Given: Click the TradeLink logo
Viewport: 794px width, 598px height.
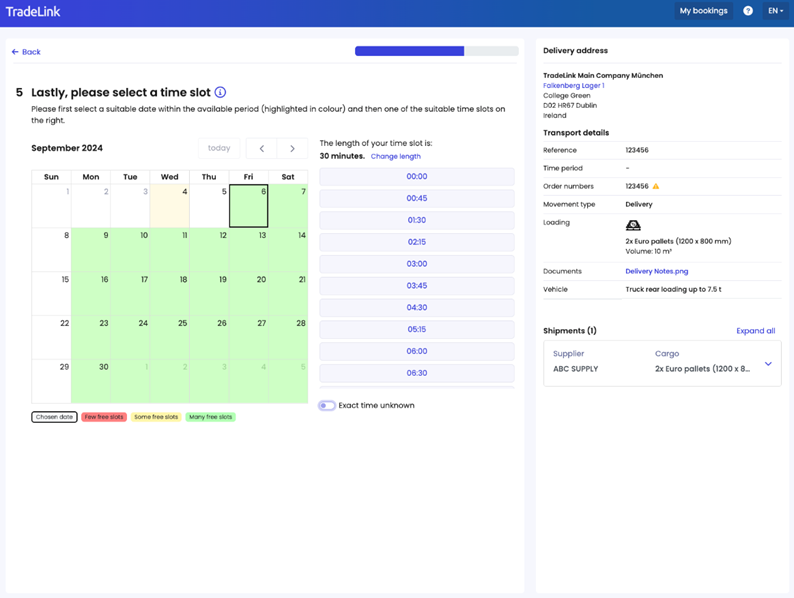Looking at the screenshot, I should coord(31,12).
